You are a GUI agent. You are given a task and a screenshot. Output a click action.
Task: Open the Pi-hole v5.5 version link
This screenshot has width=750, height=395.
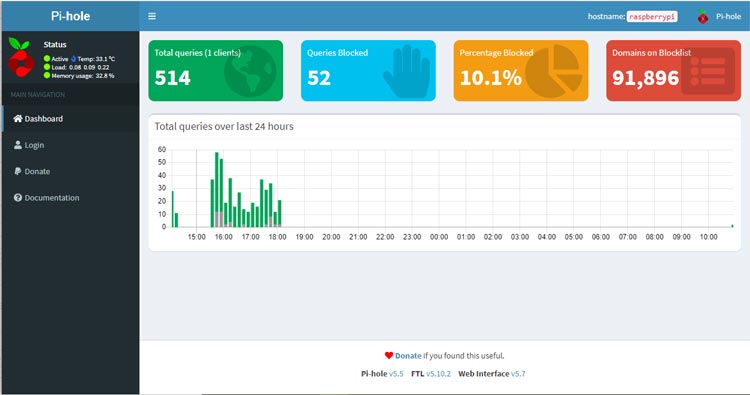(396, 373)
